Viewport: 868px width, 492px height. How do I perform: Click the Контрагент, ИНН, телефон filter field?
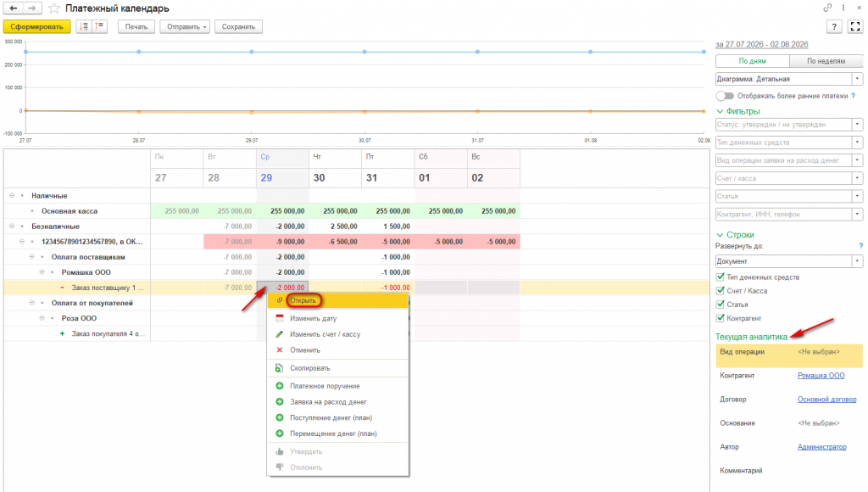pyautogui.click(x=783, y=215)
